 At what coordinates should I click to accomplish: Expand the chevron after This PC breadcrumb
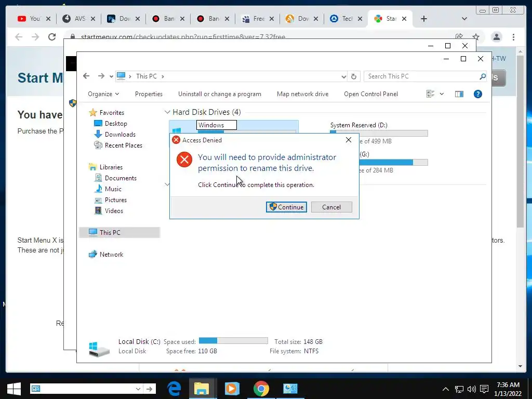[x=163, y=76]
